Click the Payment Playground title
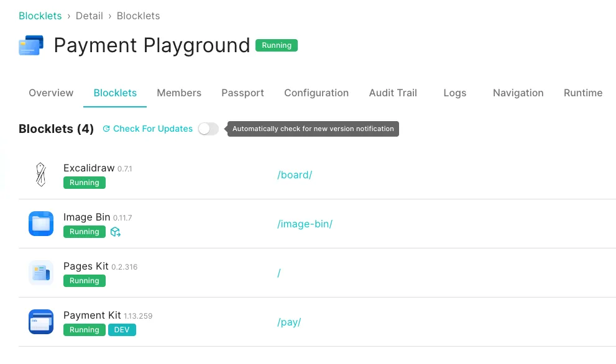Image resolution: width=616 pixels, height=364 pixels. tap(152, 45)
